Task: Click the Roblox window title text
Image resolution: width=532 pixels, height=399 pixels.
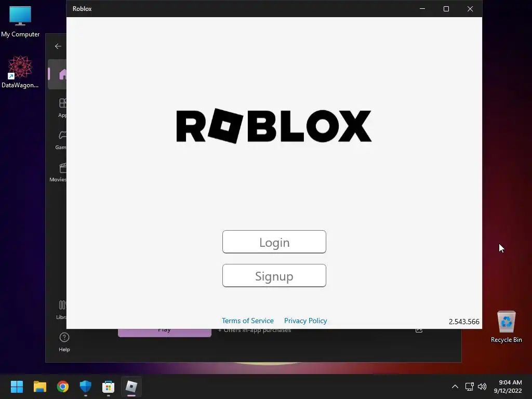Action: click(x=82, y=9)
